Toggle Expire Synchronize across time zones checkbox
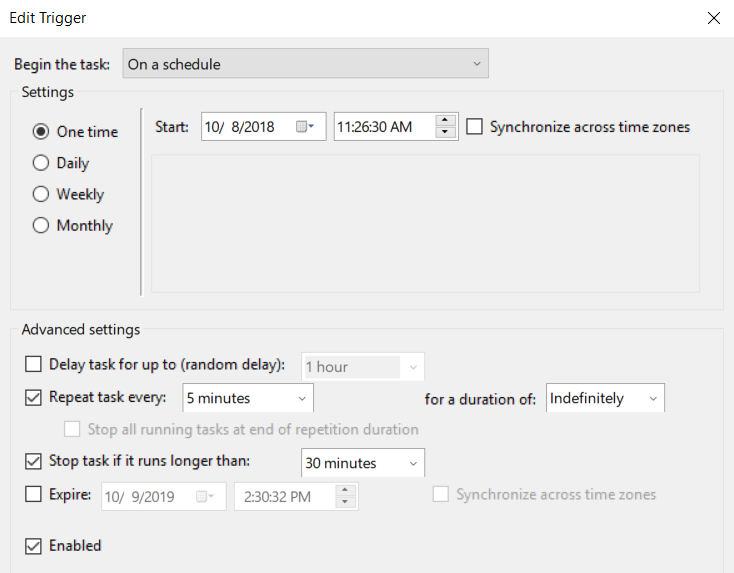This screenshot has width=734, height=573. pyautogui.click(x=440, y=494)
